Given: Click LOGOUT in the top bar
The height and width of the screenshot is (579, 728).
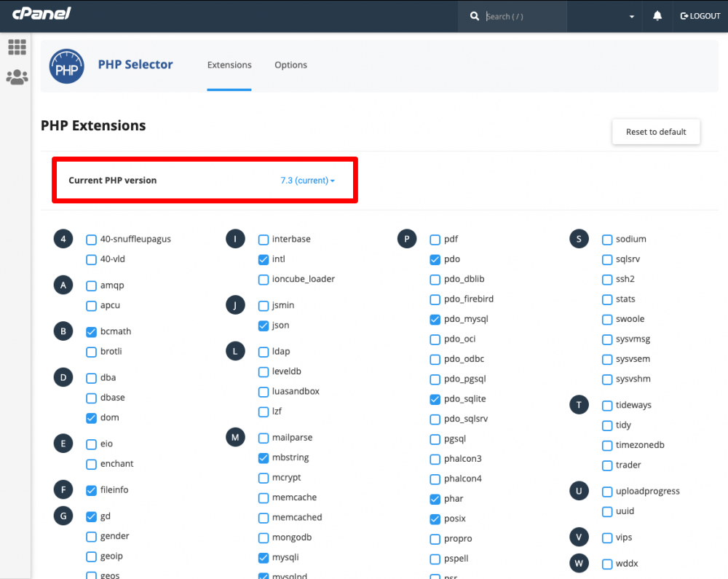Looking at the screenshot, I should point(700,15).
